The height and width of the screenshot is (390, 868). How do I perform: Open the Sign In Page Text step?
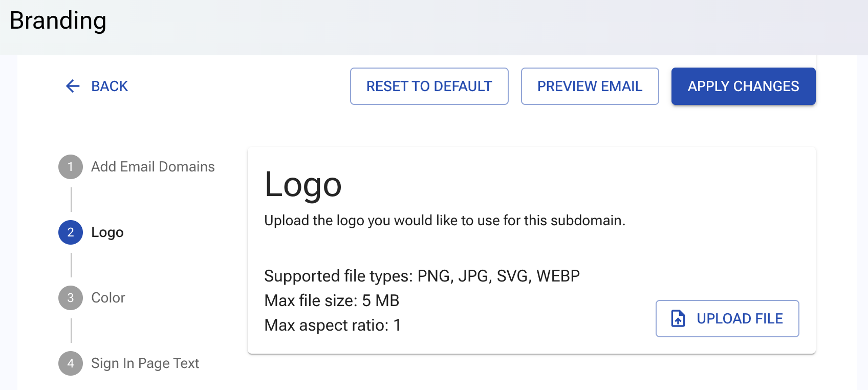pos(145,363)
